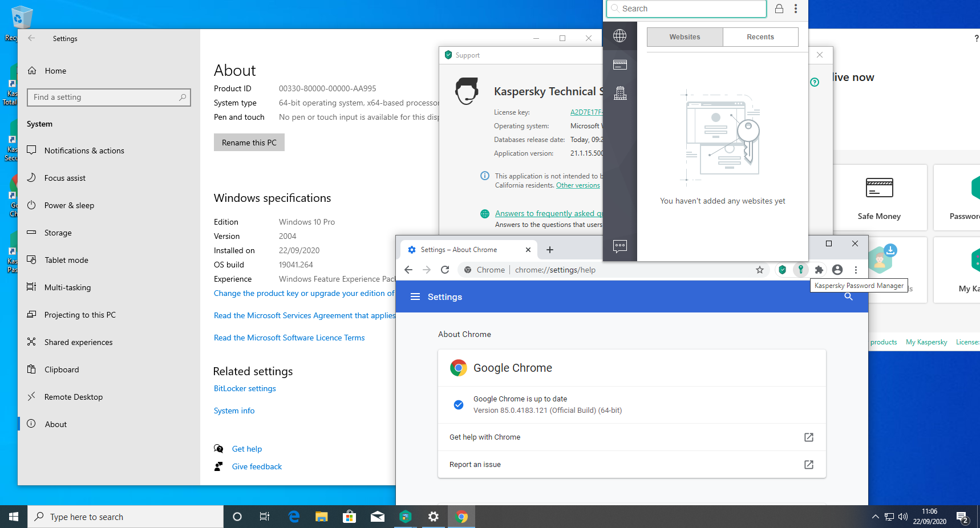Viewport: 980px width, 528px height.
Task: Click the Kaspersky Password Manager extension icon
Action: (800, 270)
